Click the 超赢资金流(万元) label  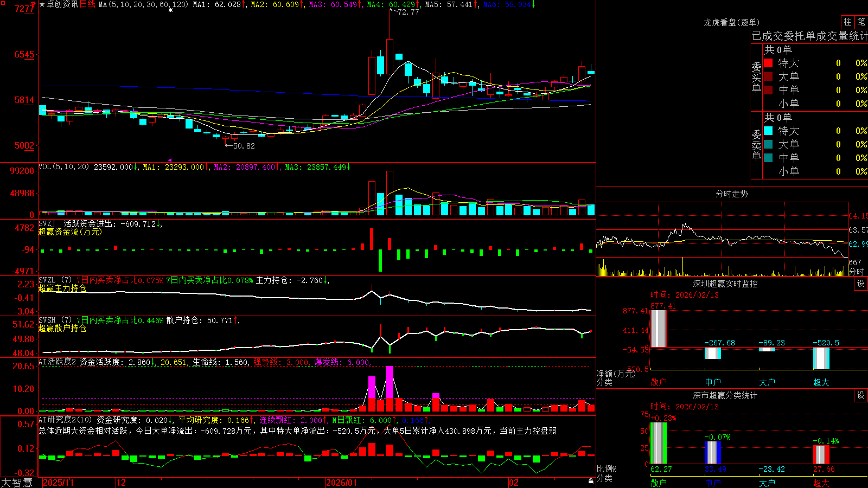[x=70, y=232]
